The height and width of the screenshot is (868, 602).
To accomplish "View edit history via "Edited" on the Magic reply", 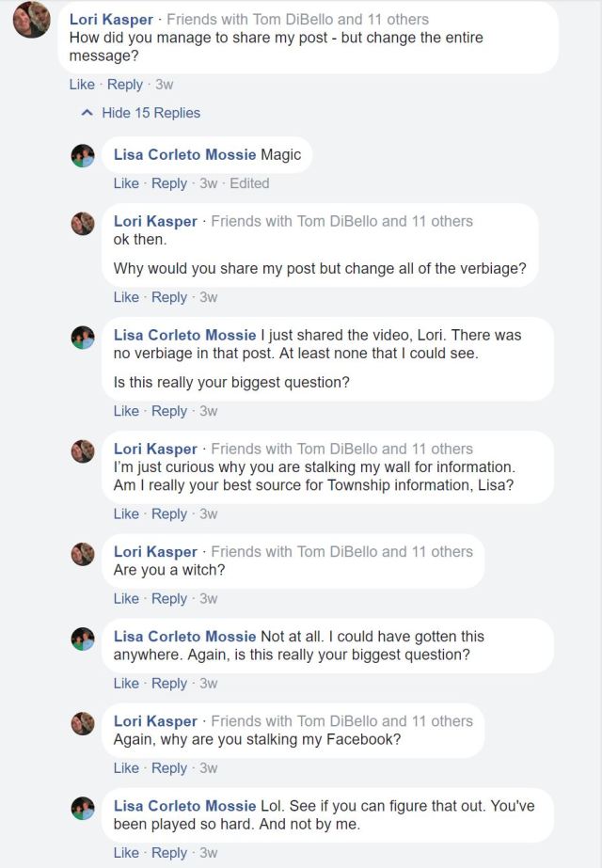I will pos(249,183).
